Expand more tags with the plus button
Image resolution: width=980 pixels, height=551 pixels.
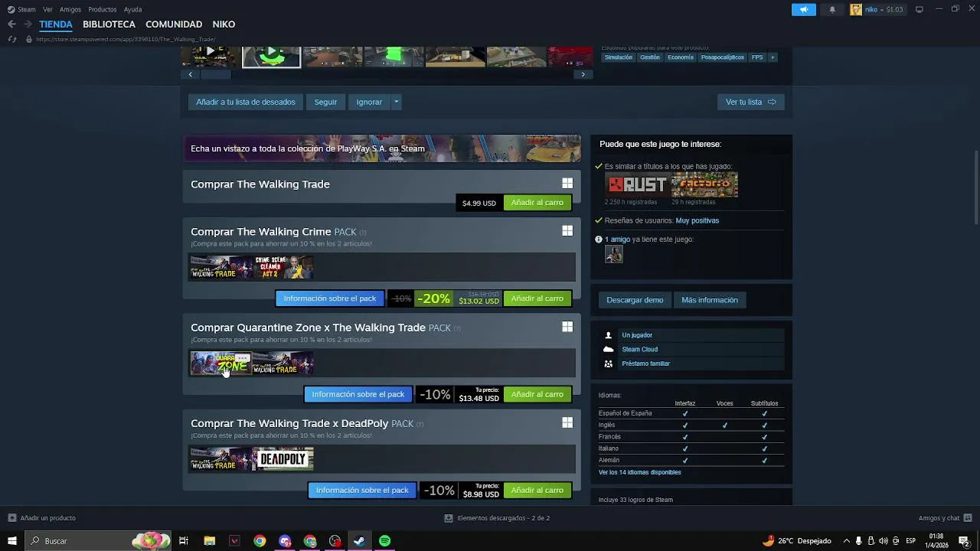[773, 57]
